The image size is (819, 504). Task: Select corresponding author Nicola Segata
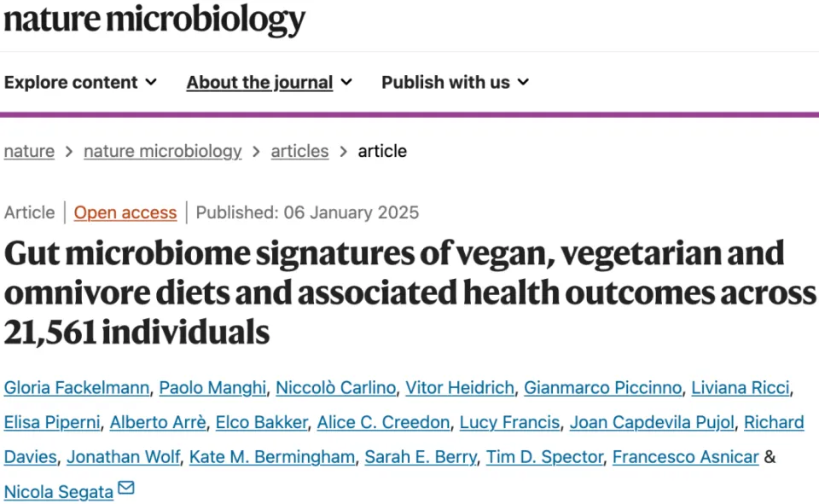click(59, 492)
